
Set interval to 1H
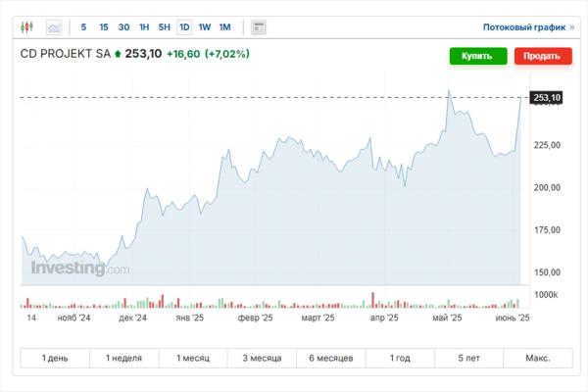(x=144, y=27)
